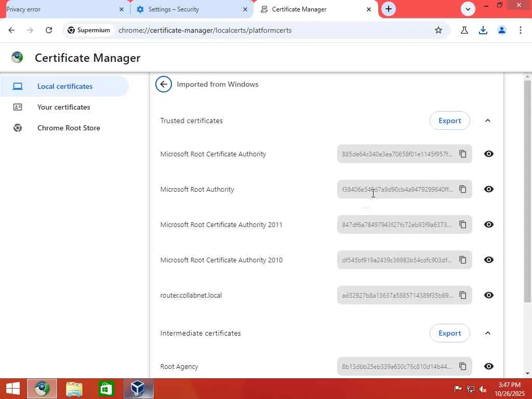Click the network tray icon
Screen dimensions: 532x399
point(471,389)
